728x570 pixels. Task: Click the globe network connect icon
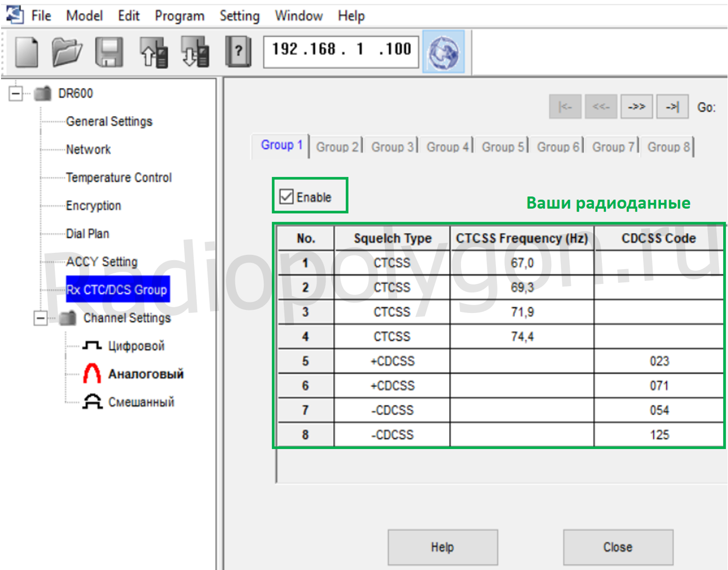[443, 52]
